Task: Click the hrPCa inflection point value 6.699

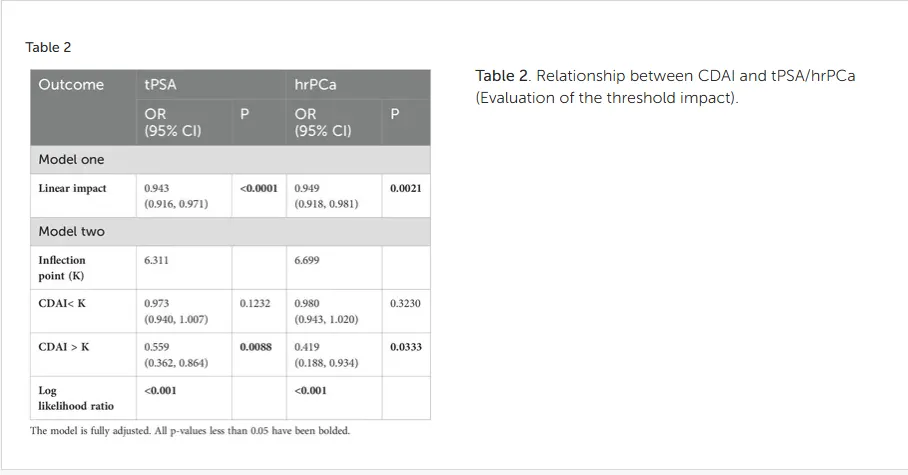Action: (307, 260)
